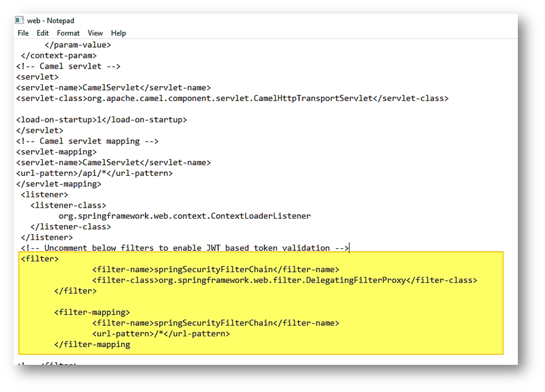Open the Format menu
The image size is (545, 392).
(x=68, y=33)
